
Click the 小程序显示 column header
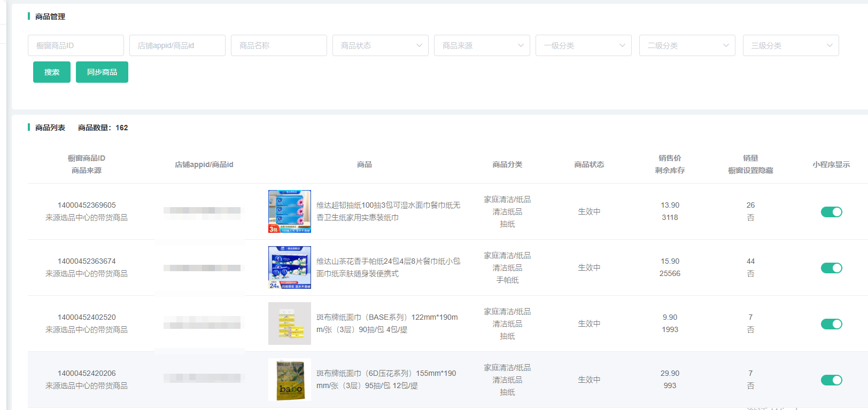pos(831,164)
